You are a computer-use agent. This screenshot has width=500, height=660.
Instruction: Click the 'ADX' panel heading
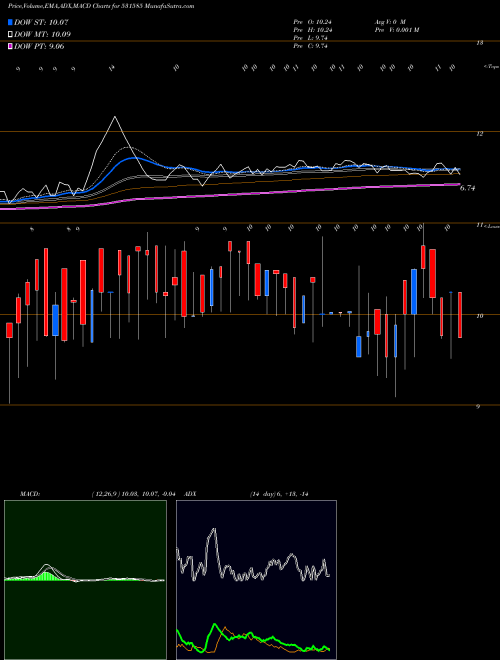(x=190, y=494)
